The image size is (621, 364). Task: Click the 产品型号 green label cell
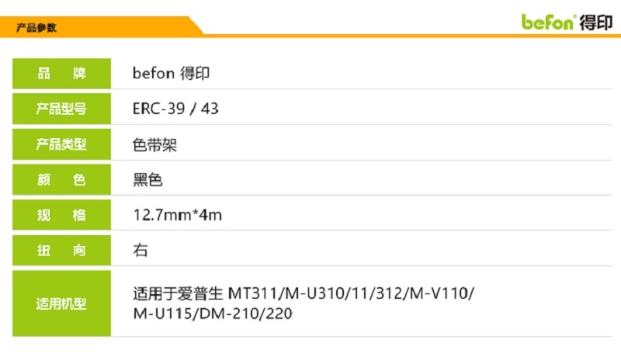(x=62, y=109)
